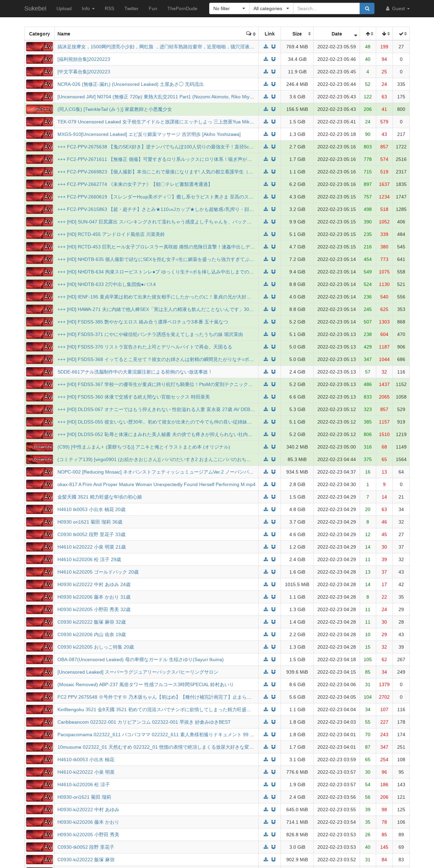Download torrent file for IENF-195 row
Screen dimensions: 434x868
[266, 297]
